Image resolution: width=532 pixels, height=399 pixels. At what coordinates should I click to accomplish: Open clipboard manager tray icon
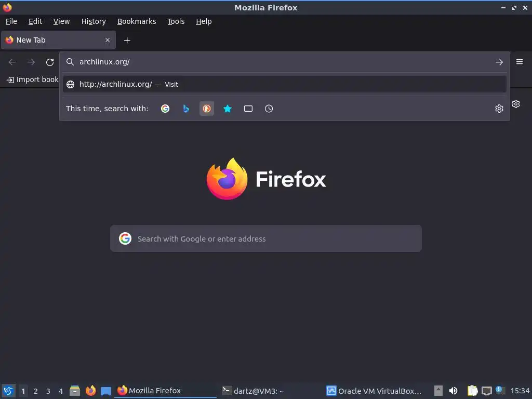[472, 391]
